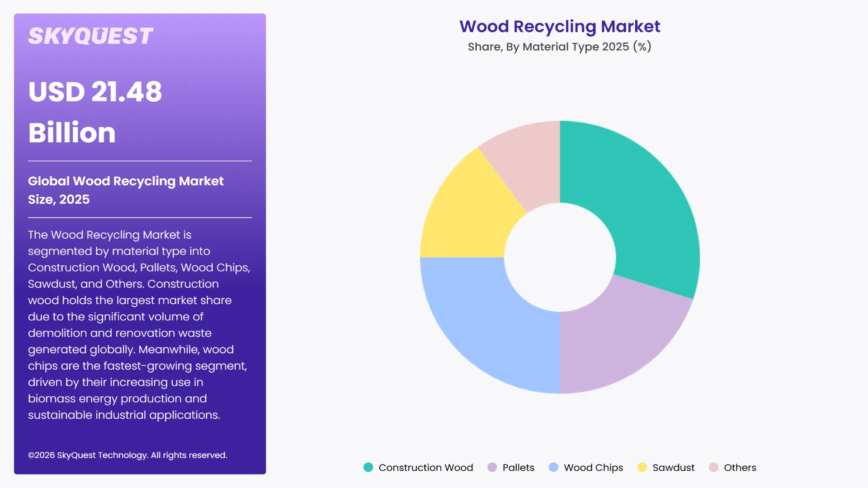Viewport: 868px width, 488px height.
Task: Click the yellow Sawdust legend dot
Action: [642, 467]
